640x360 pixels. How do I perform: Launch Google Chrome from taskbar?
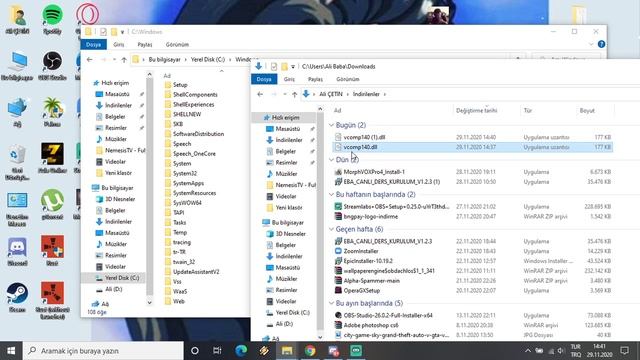tap(310, 351)
